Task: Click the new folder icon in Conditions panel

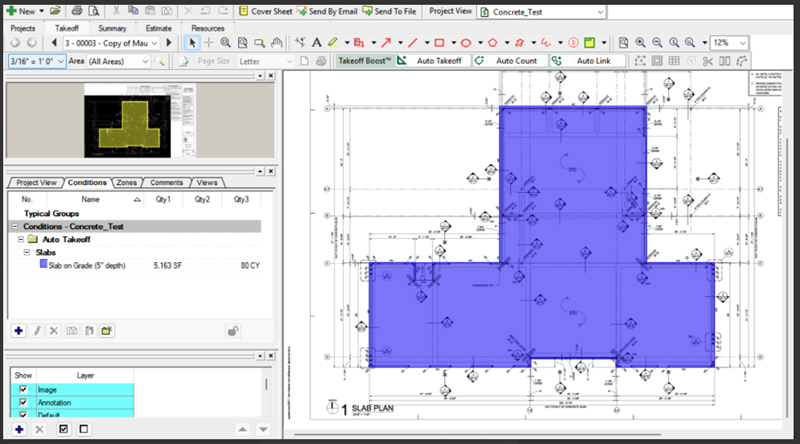Action: (x=106, y=331)
